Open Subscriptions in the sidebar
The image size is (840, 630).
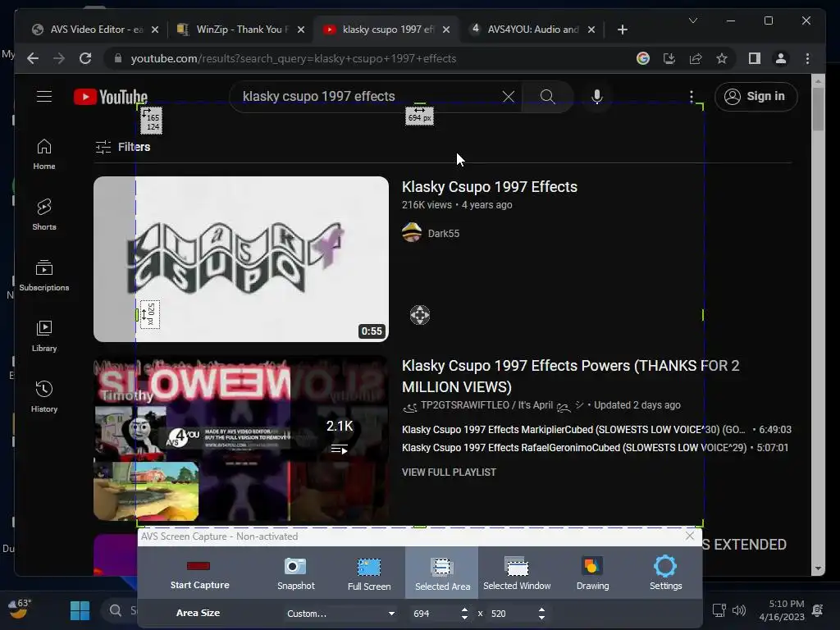(x=44, y=276)
